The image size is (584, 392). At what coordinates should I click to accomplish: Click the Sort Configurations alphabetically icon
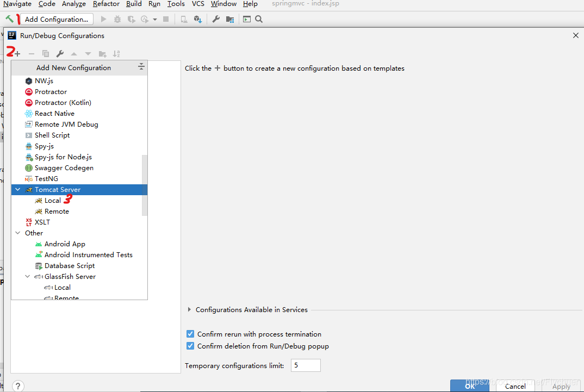click(116, 54)
